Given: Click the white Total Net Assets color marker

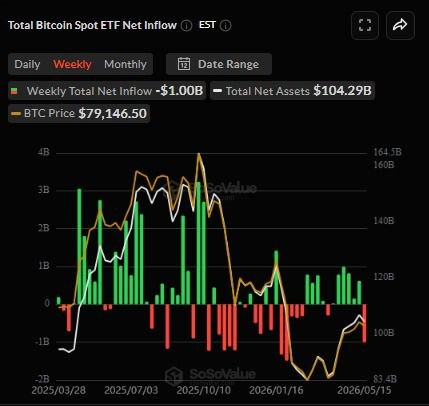Looking at the screenshot, I should pos(217,91).
